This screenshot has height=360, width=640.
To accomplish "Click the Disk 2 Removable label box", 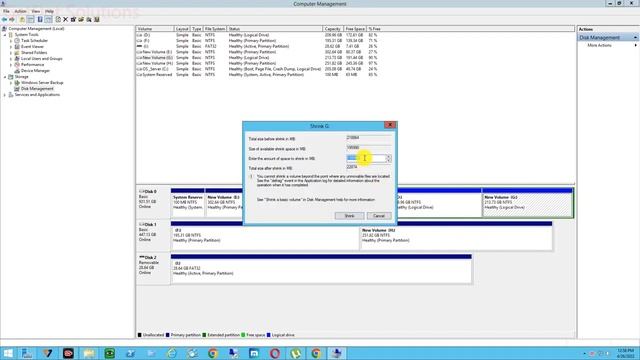I will click(x=153, y=268).
